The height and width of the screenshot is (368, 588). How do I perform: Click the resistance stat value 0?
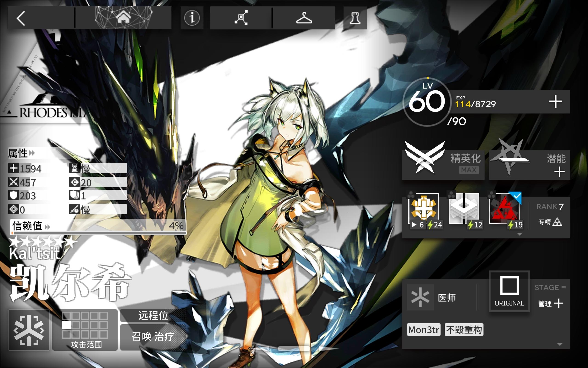(x=22, y=210)
